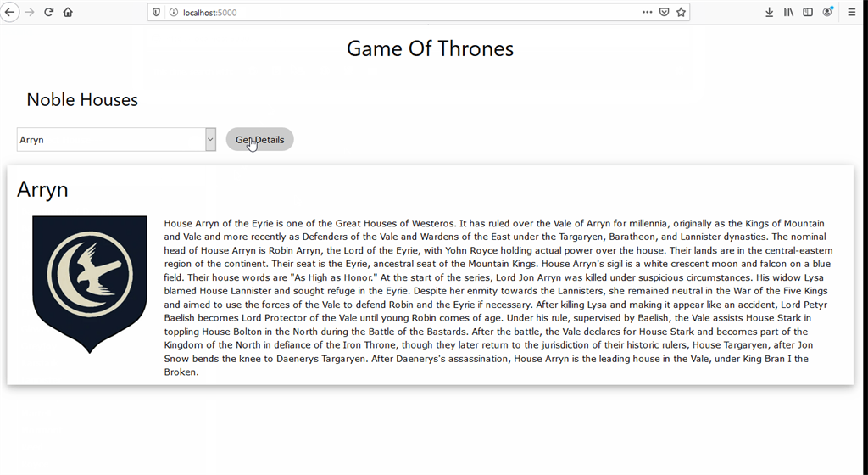Expand the Arryn house dropdown arrow
This screenshot has height=475, width=868.
[x=210, y=139]
